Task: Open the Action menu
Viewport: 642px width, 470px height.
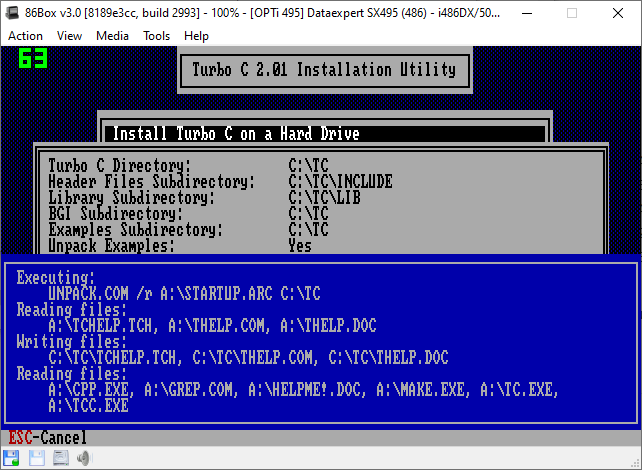Action: pos(25,35)
